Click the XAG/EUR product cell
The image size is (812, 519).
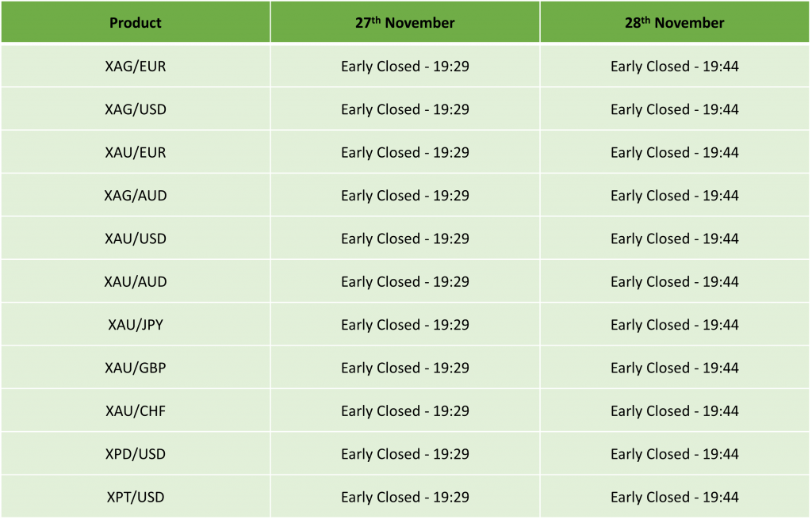click(136, 67)
